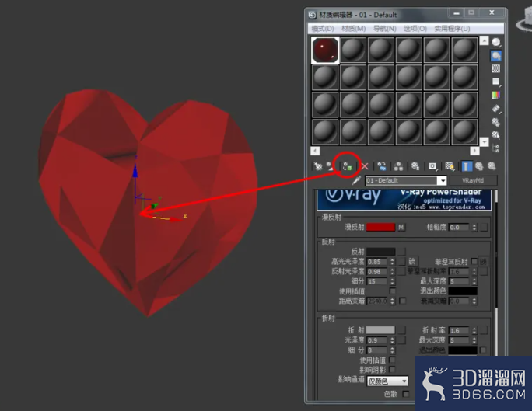Click the map button beside 粗糙度
The width and height of the screenshot is (532, 411).
tap(484, 227)
